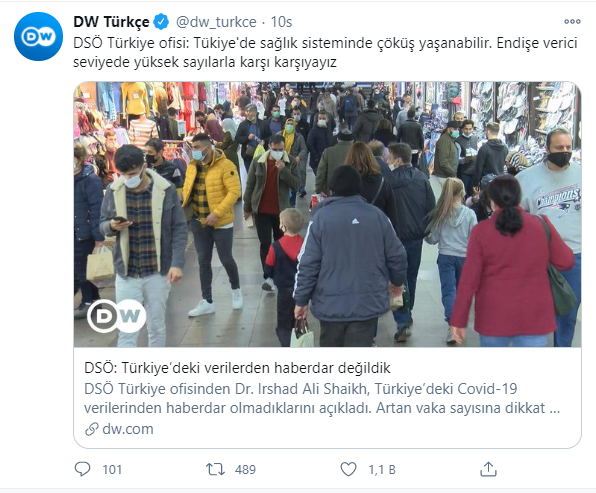Like the tweet with the heart icon
The height and width of the screenshot is (493, 596).
point(348,469)
